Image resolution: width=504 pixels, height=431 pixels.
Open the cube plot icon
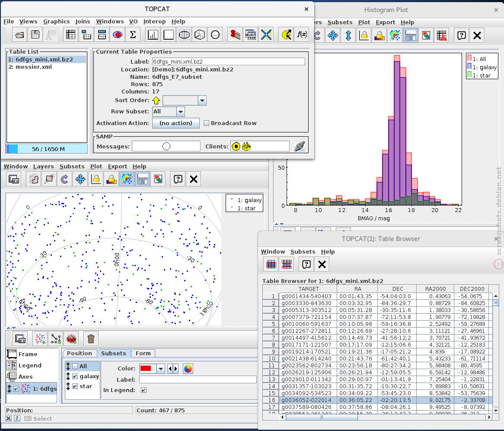click(200, 35)
